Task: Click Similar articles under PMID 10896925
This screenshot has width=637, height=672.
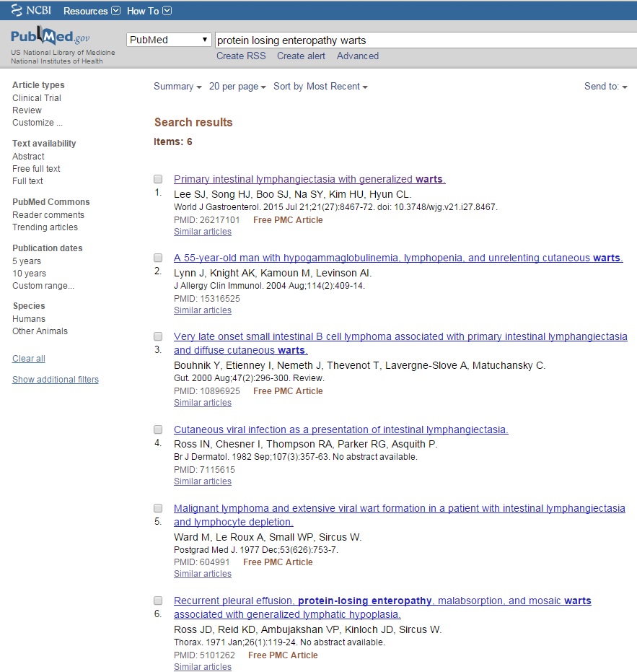Action: click(203, 403)
